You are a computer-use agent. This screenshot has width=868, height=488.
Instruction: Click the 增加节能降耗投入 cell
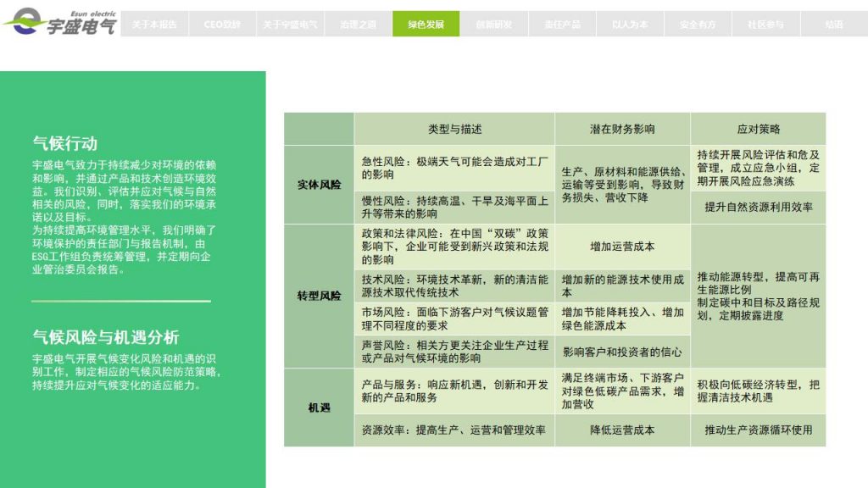pyautogui.click(x=622, y=319)
